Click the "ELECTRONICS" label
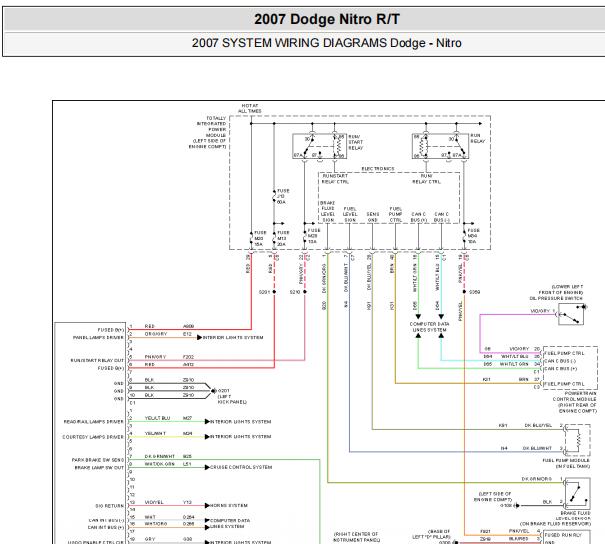Viewport: 605px width, 544px height. pyautogui.click(x=378, y=169)
